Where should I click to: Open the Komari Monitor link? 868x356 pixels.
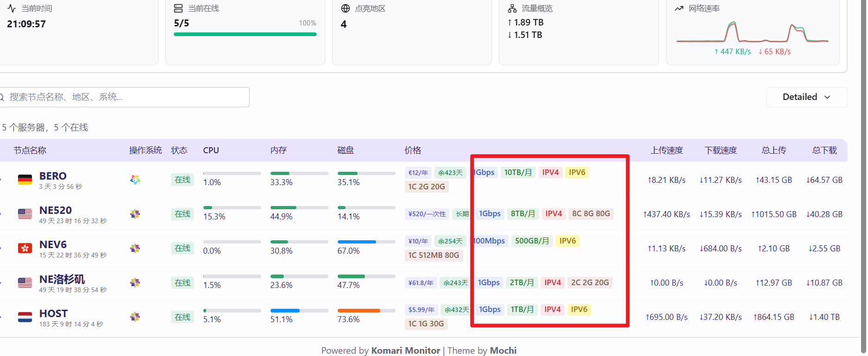click(x=405, y=350)
